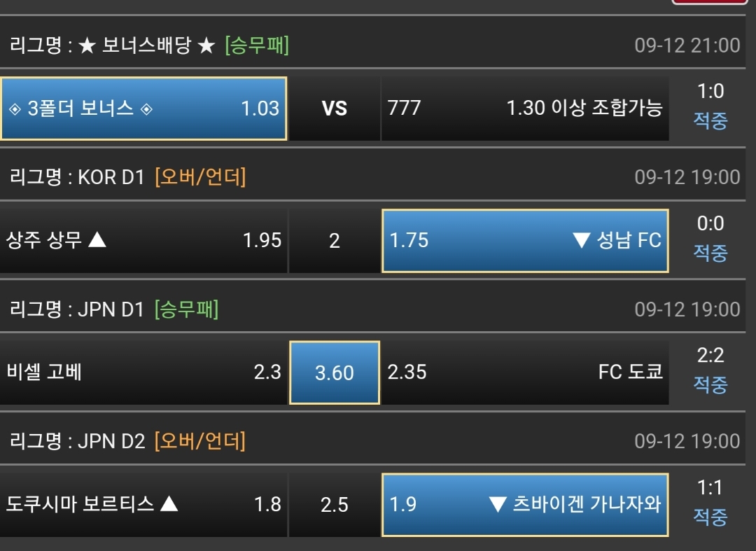Select the 3폴더 보너스 1.03 bet cell
The image size is (756, 551).
click(143, 109)
